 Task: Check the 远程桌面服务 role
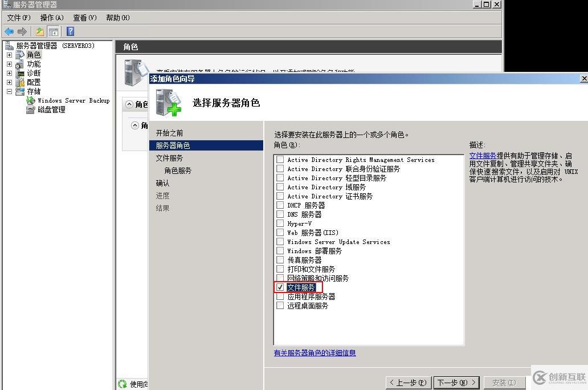coord(280,306)
